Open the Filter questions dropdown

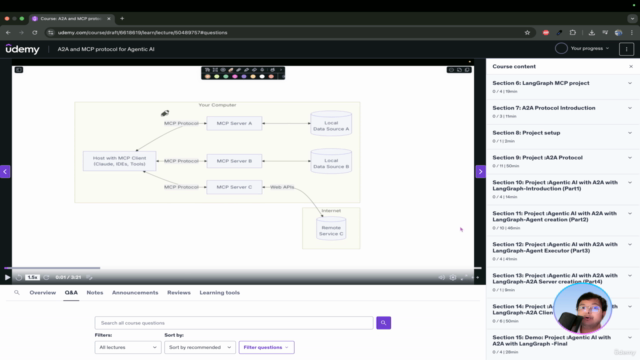pos(266,347)
